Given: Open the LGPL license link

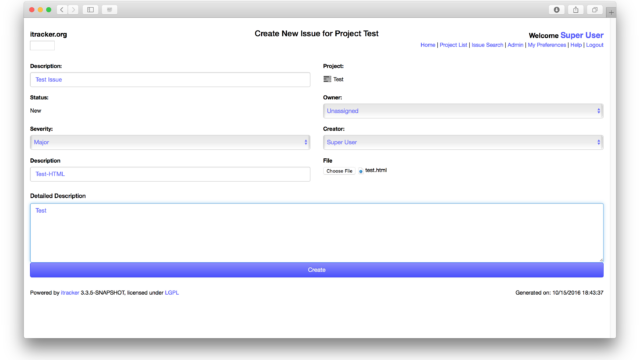Looking at the screenshot, I should tap(172, 293).
